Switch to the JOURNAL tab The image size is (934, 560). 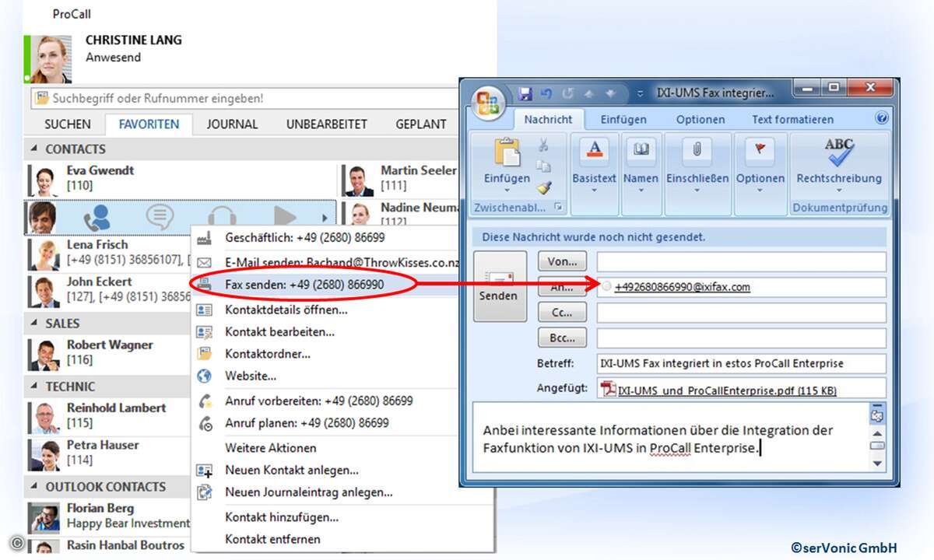coord(232,124)
